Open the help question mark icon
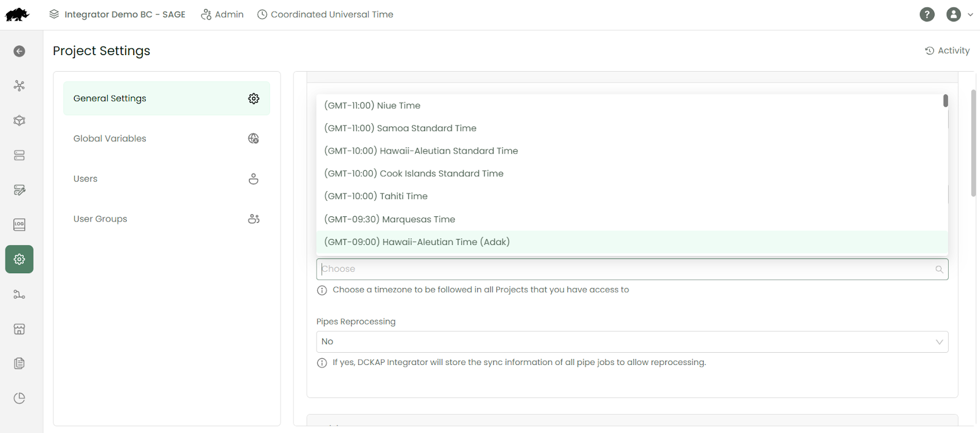This screenshot has height=433, width=980. (x=927, y=14)
